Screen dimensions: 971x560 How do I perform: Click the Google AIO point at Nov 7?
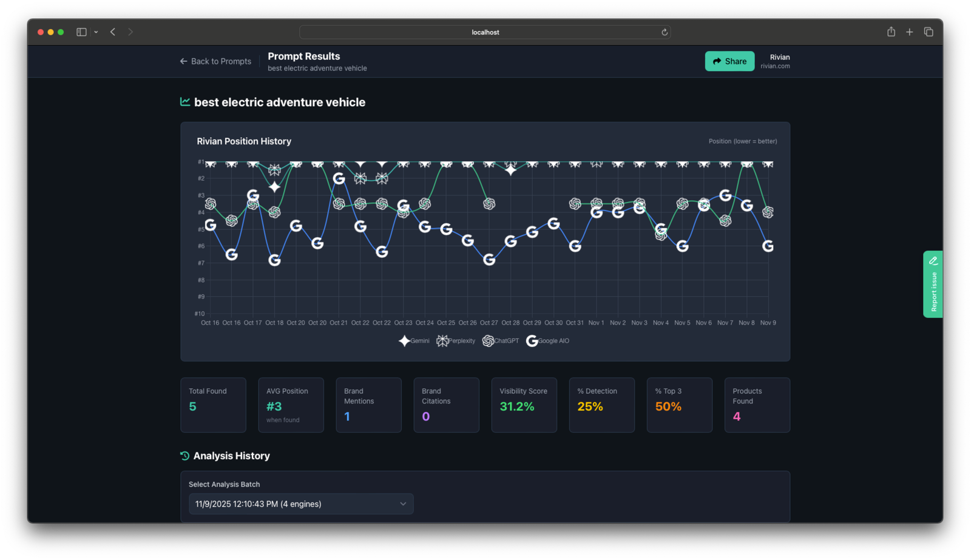pos(725,195)
